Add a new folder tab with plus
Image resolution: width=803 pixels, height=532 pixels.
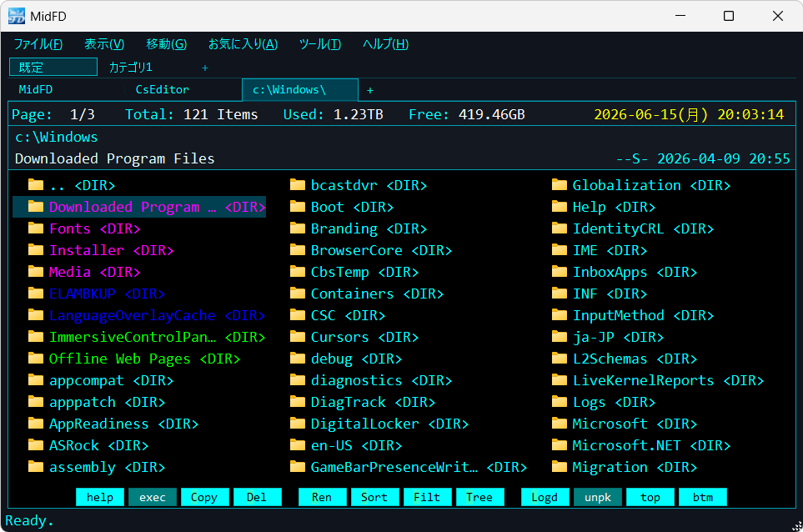(x=369, y=90)
